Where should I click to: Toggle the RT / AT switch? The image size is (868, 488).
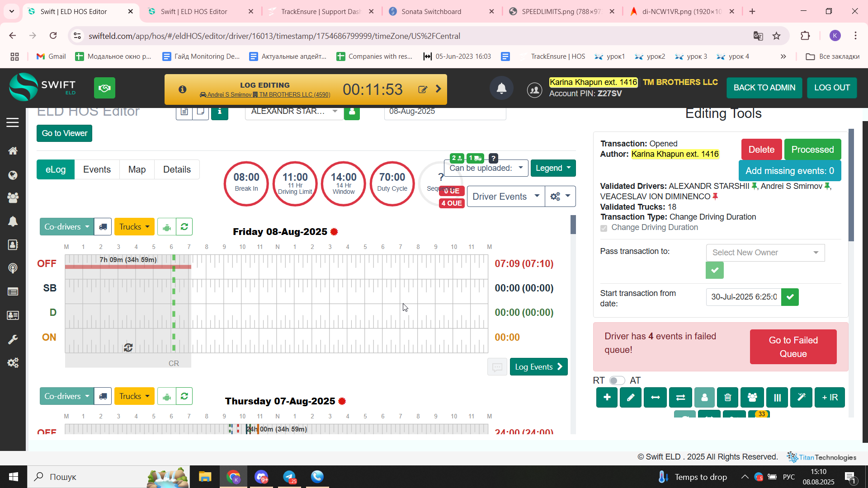617,380
